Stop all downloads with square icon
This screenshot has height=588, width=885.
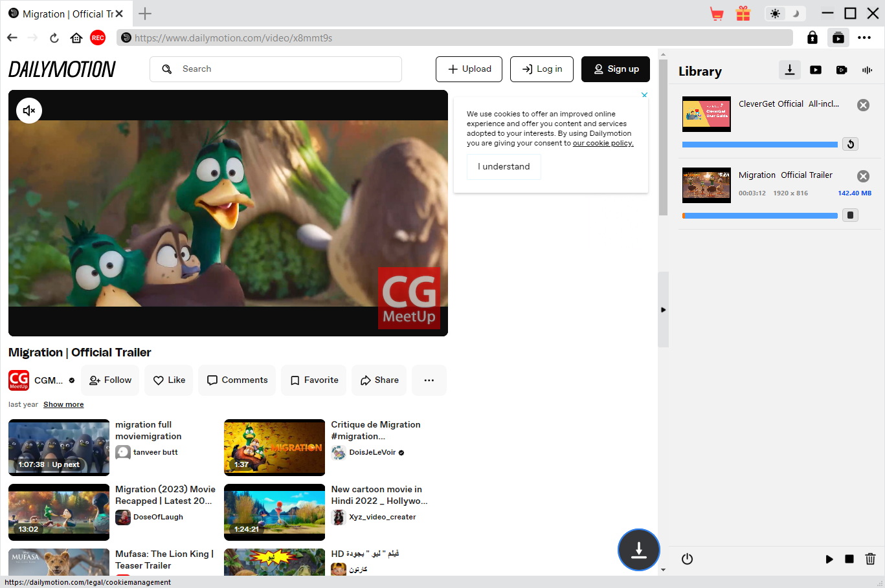point(849,559)
